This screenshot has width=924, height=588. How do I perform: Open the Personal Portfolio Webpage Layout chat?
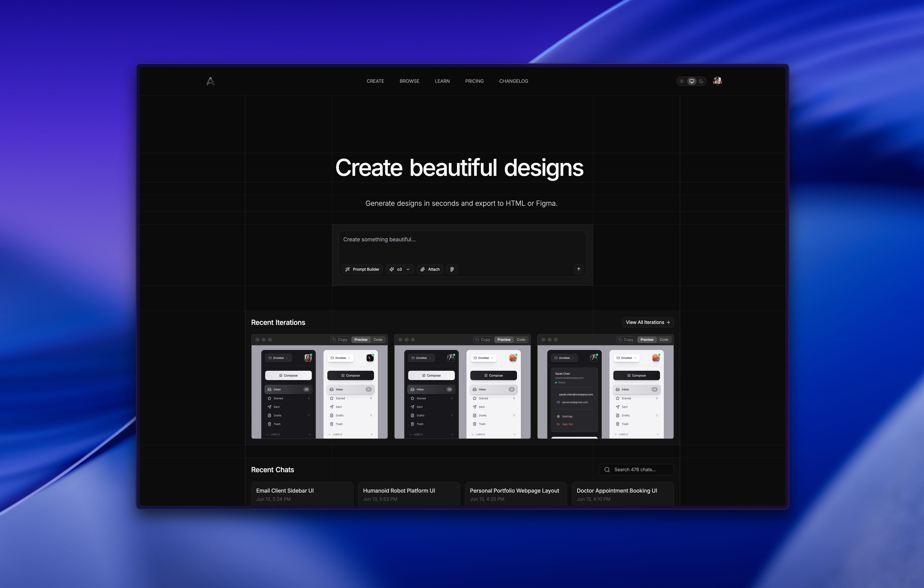516,494
